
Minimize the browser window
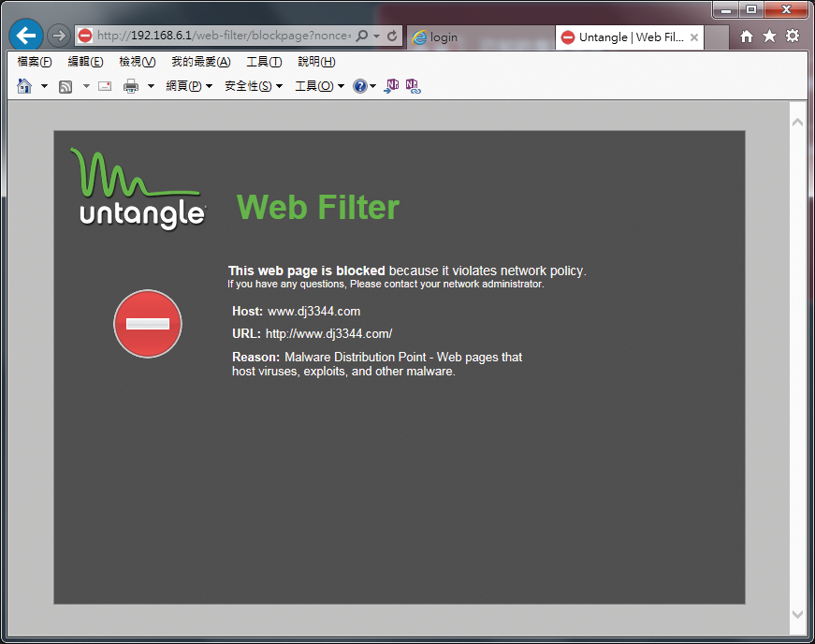[x=726, y=9]
